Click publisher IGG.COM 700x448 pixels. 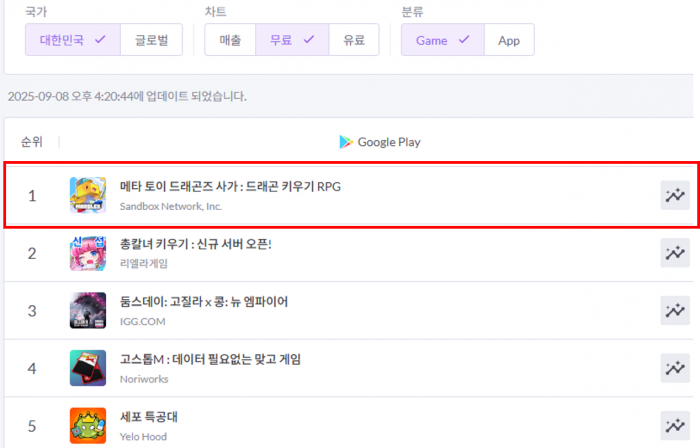tap(142, 321)
